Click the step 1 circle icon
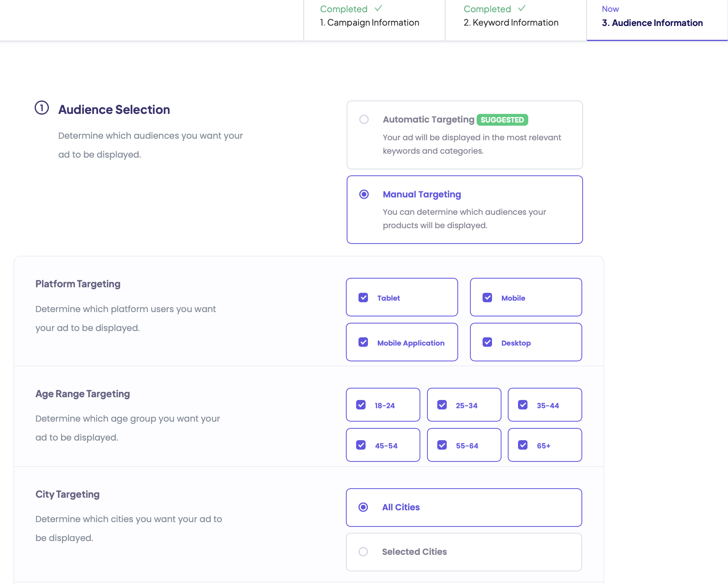Image resolution: width=728 pixels, height=584 pixels. click(x=42, y=108)
